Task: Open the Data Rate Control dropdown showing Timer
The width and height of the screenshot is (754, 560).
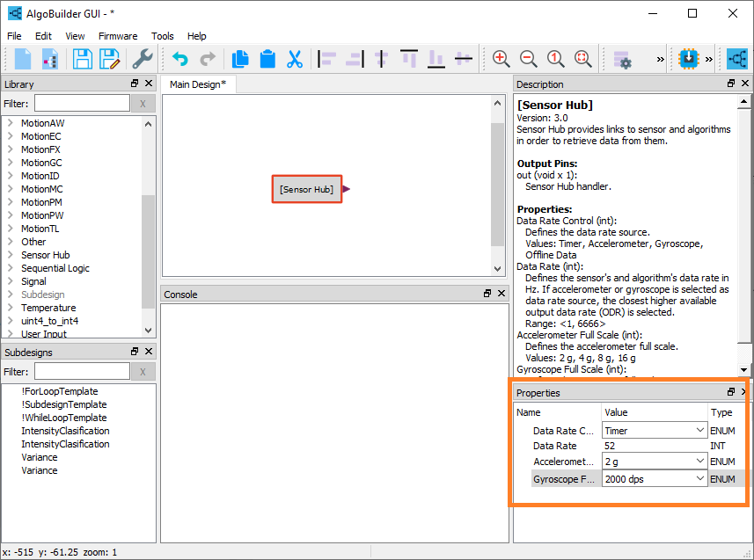Action: tap(655, 430)
